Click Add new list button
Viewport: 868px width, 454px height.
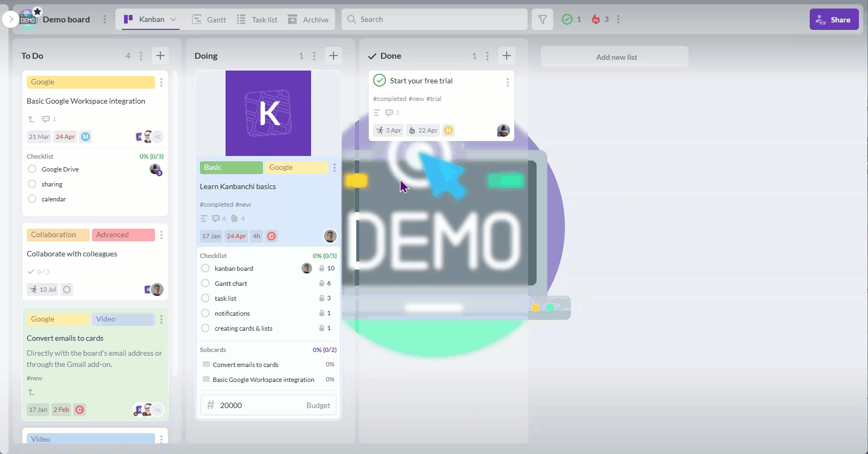(x=615, y=57)
